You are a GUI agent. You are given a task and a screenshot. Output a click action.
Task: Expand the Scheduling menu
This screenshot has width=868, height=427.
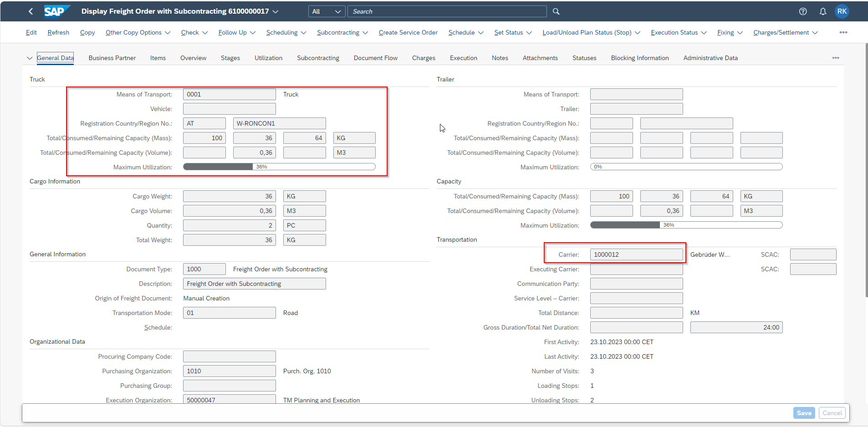286,32
